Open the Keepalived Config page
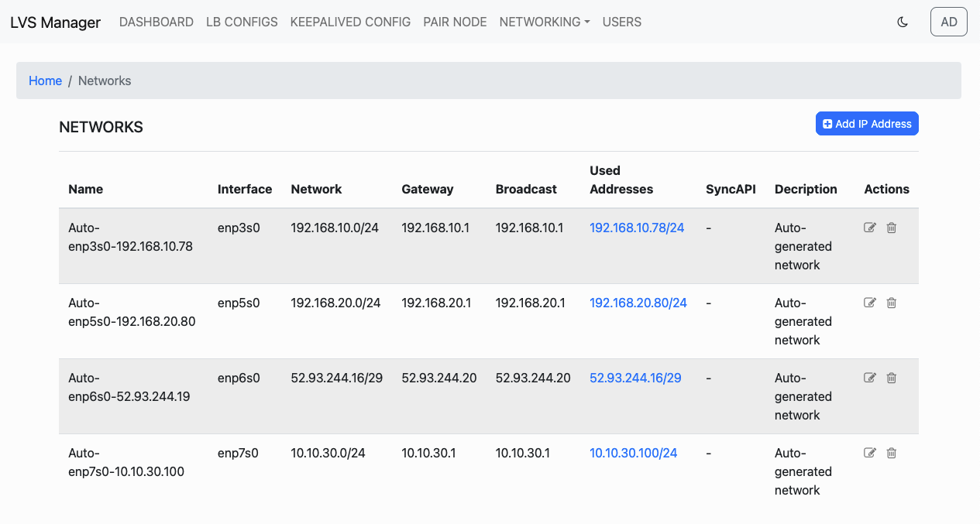This screenshot has height=524, width=980. point(350,22)
